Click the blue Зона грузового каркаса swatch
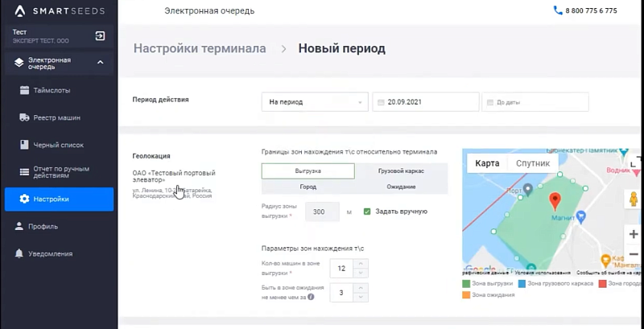The width and height of the screenshot is (644, 329). 522,283
